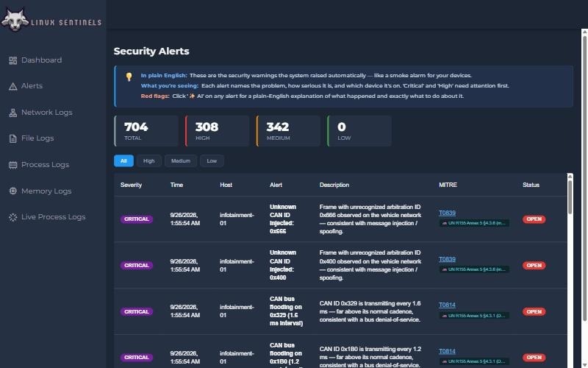Click the 0 Low stat card
The width and height of the screenshot is (588, 368).
(x=359, y=131)
